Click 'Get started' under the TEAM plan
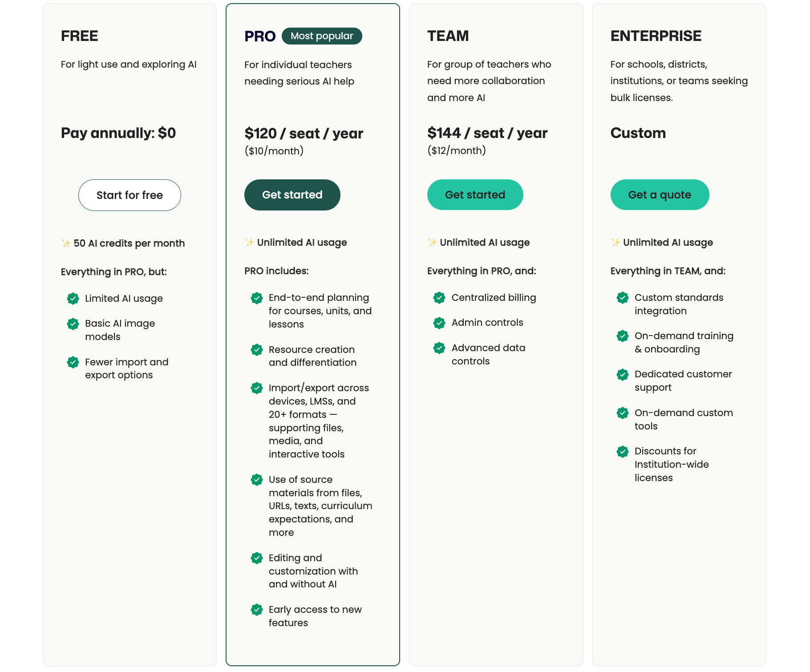810x672 pixels. 475,194
